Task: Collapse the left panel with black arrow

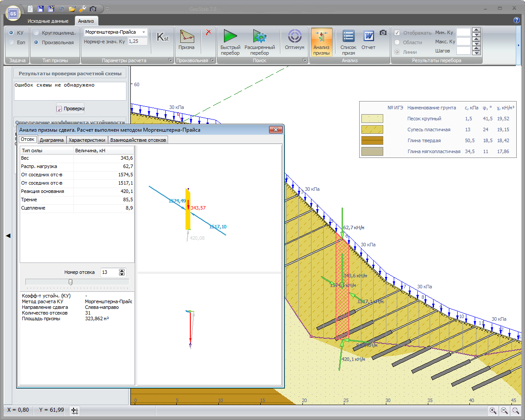Action: [7, 236]
